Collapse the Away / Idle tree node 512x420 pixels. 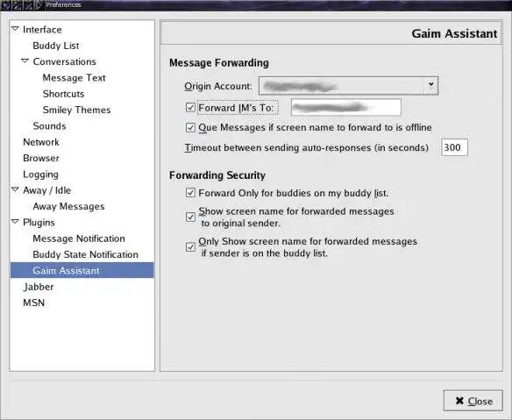(15, 189)
